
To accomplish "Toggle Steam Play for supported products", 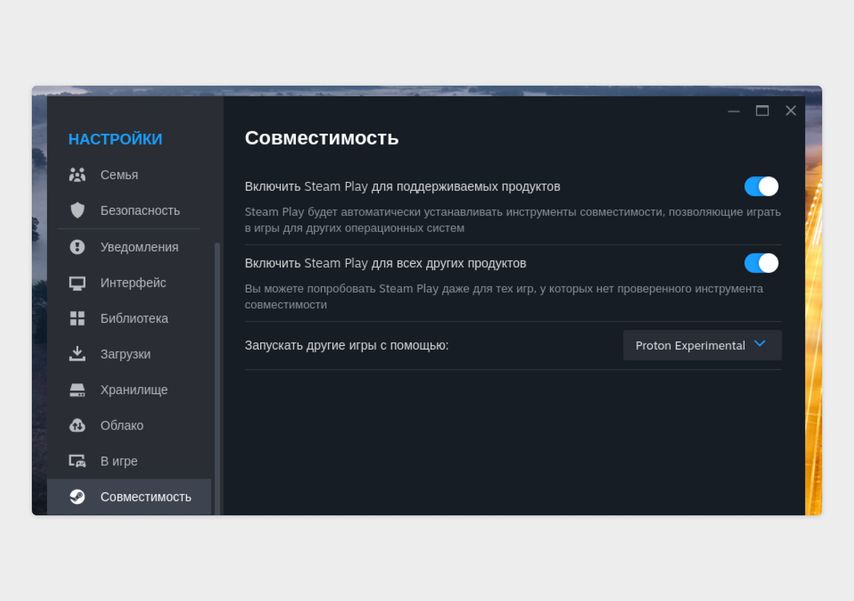I will [x=761, y=186].
